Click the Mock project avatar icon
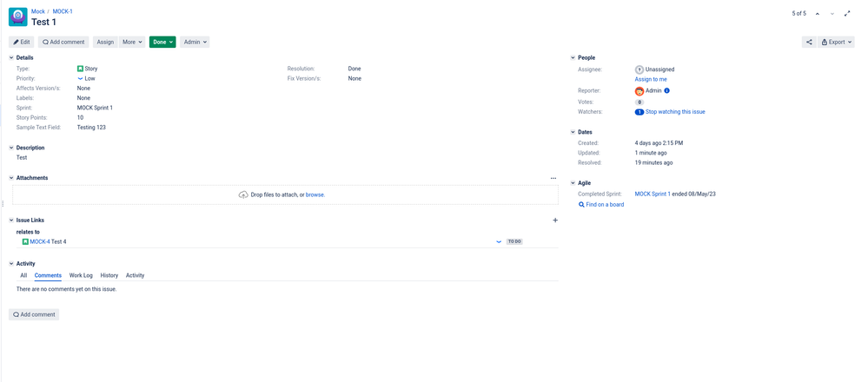Screen dimensions: 868x382 [x=18, y=17]
